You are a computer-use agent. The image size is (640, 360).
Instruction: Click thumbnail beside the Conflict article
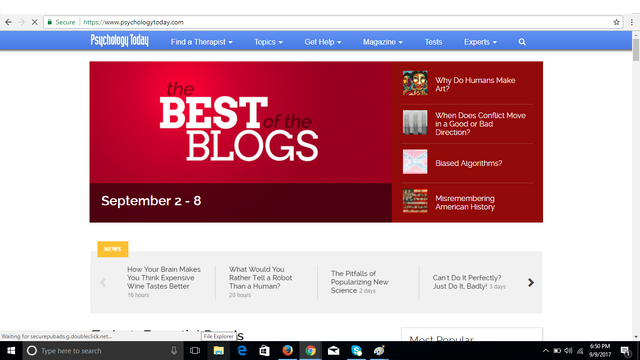(x=415, y=122)
